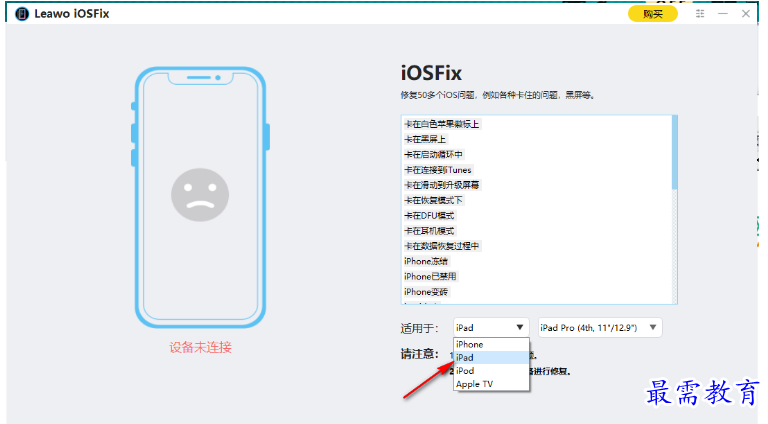The image size is (768, 424).
Task: Select the 卡在启动循环中 issue
Action: pyautogui.click(x=433, y=155)
